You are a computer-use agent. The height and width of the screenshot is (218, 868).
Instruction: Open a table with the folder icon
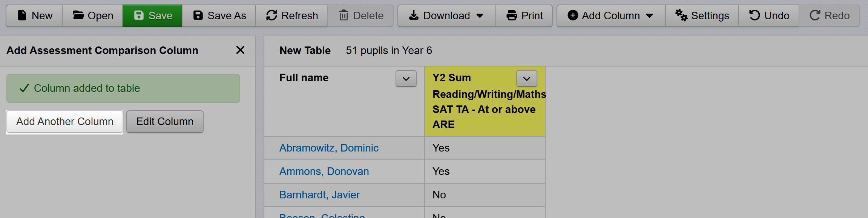click(x=78, y=15)
